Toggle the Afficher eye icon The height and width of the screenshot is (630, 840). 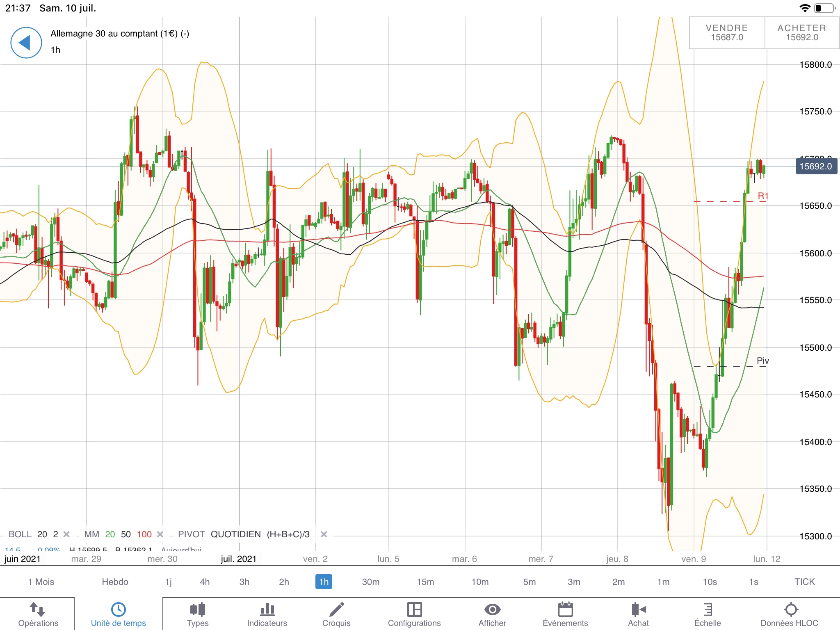point(492,609)
